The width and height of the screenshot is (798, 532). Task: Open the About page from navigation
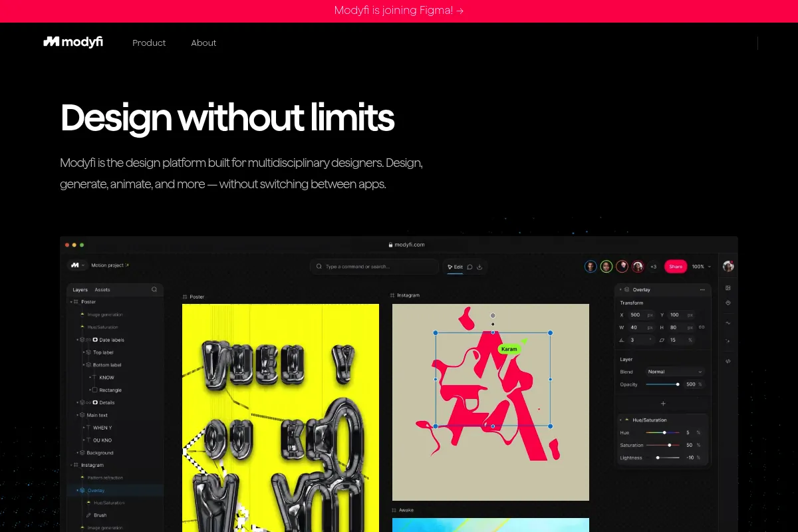(203, 43)
